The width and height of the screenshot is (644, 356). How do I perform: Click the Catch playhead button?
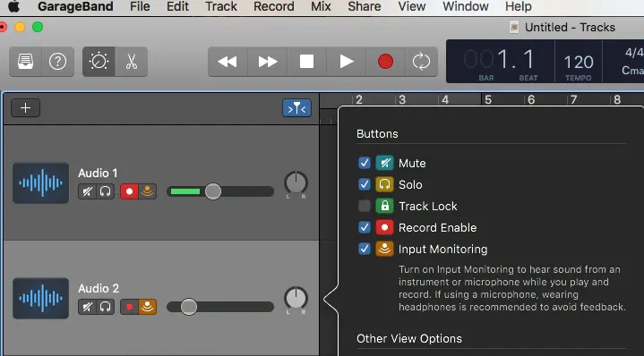pos(296,108)
